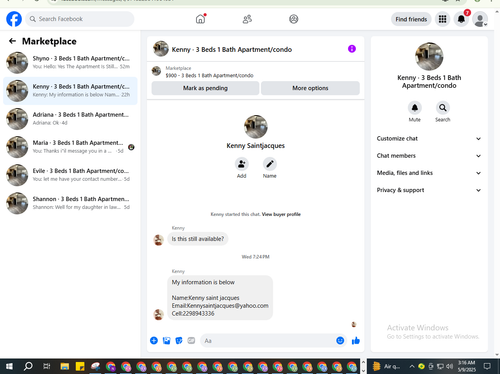This screenshot has height=374, width=500.
Task: Open conversation info purple icon
Action: [x=352, y=49]
